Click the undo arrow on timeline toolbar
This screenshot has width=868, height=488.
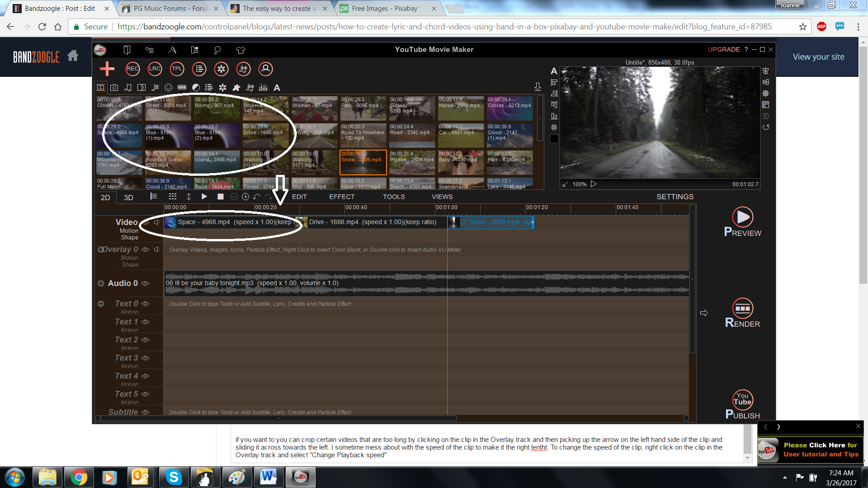[257, 197]
